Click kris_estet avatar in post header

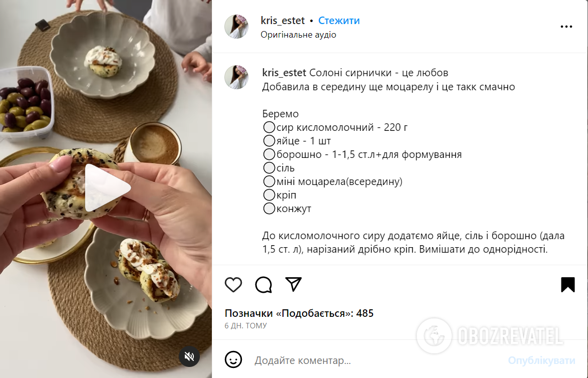click(236, 27)
